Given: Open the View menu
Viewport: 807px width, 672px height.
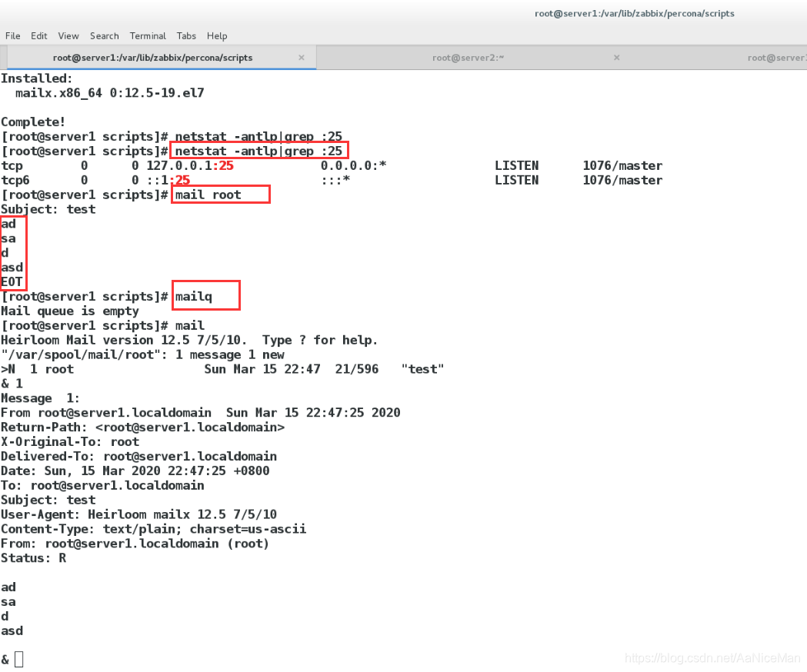Looking at the screenshot, I should coord(68,36).
